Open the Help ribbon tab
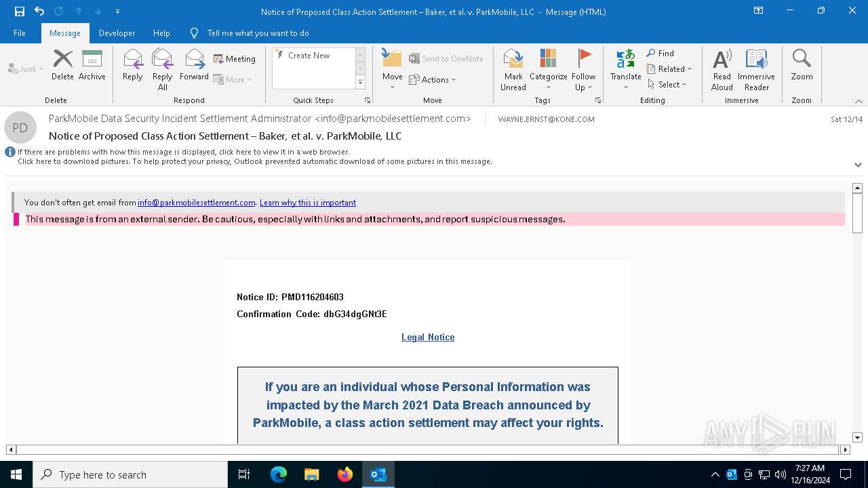Screen dimensions: 868x488 [161, 33]
